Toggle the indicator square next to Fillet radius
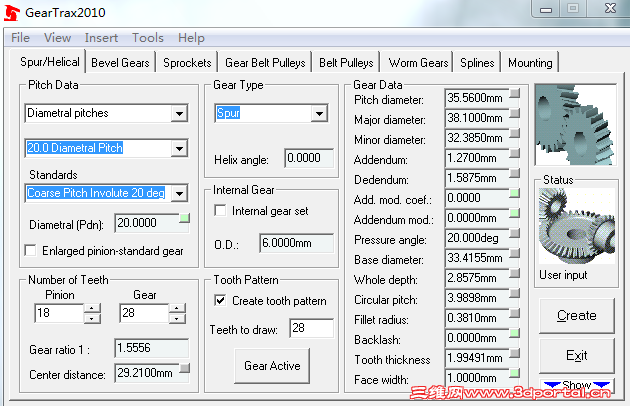Viewport: 630px width, 406px height. tap(515, 313)
